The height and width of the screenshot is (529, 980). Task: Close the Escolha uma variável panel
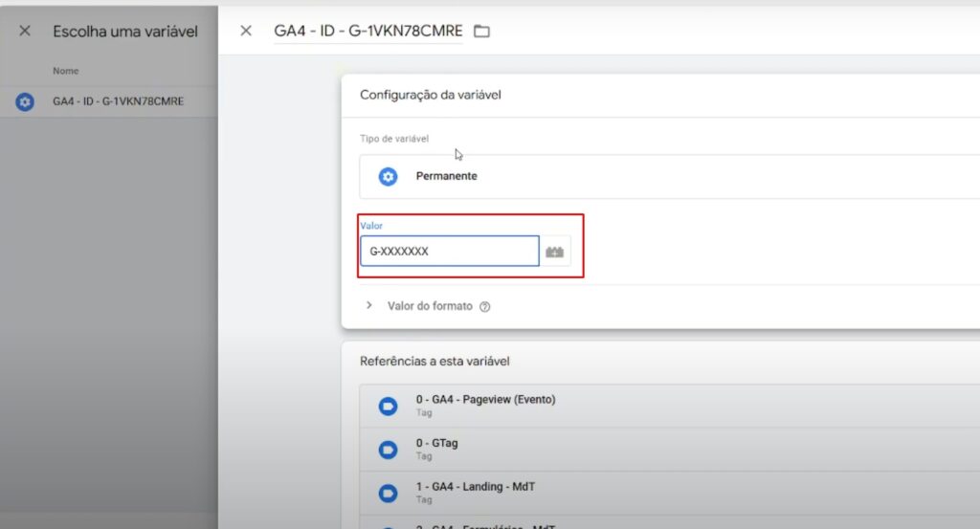pos(25,32)
